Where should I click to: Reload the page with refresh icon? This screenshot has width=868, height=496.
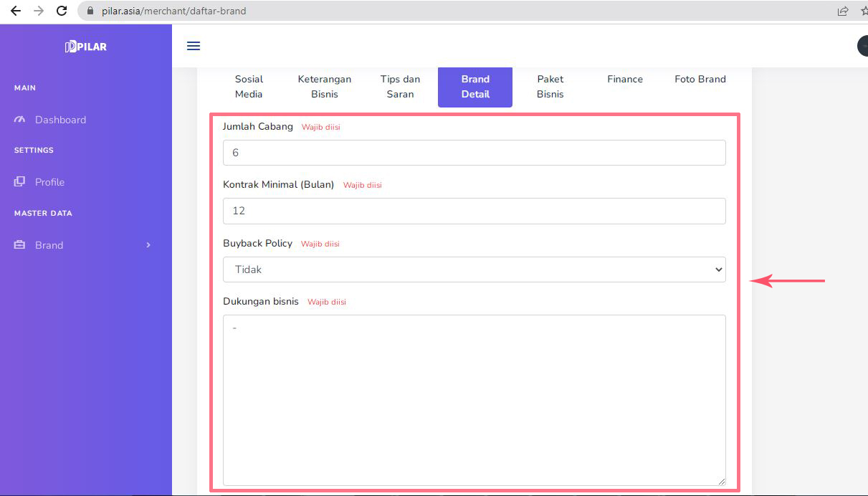[x=62, y=11]
